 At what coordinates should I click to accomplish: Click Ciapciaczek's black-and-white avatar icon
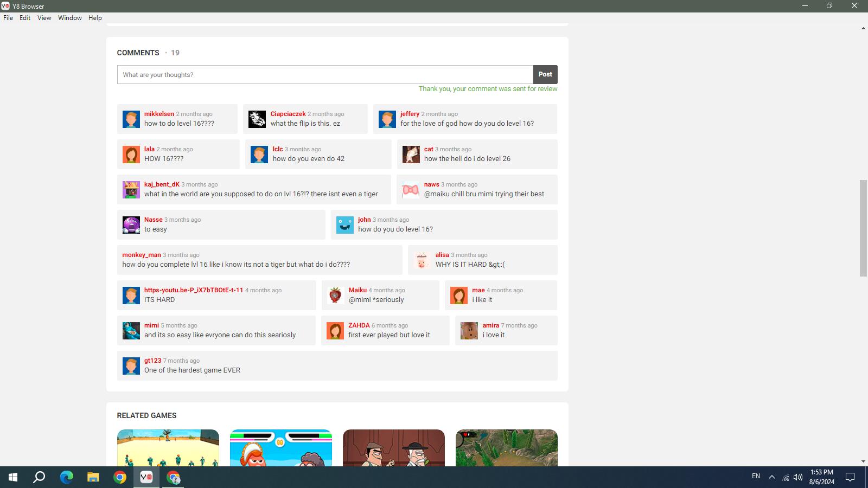(257, 119)
